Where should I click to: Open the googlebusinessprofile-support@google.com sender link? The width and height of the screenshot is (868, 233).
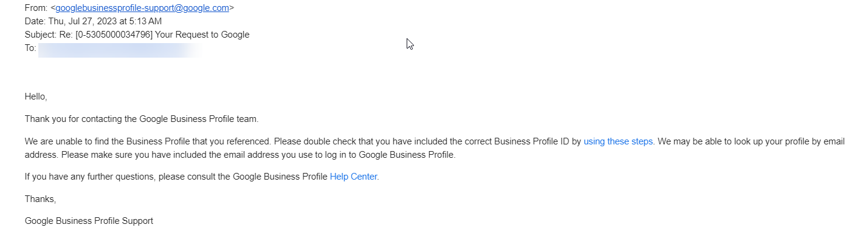click(142, 8)
